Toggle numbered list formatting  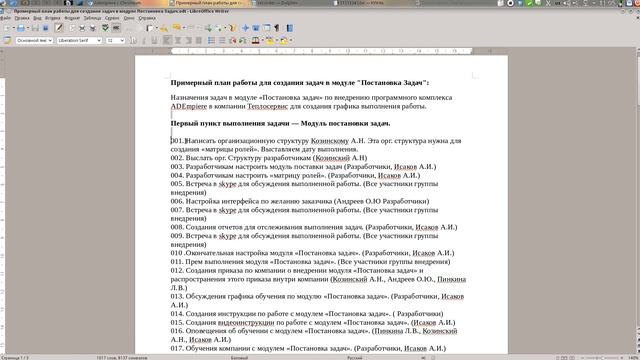(211, 40)
